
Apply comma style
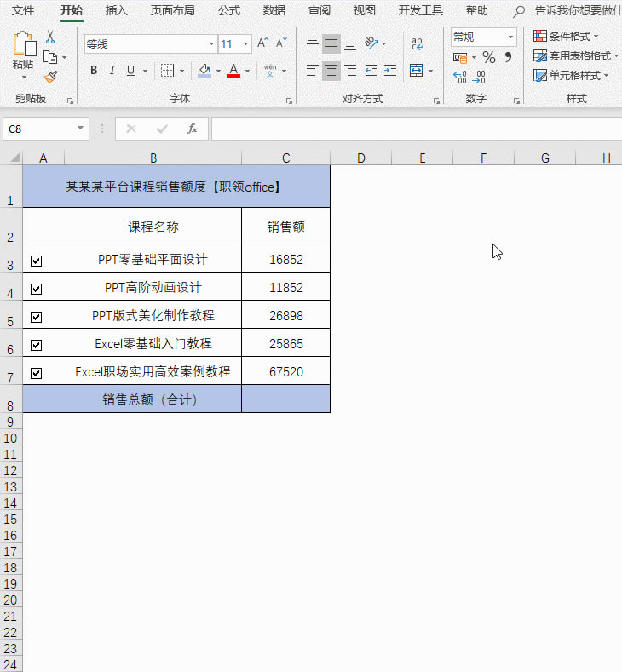click(509, 57)
